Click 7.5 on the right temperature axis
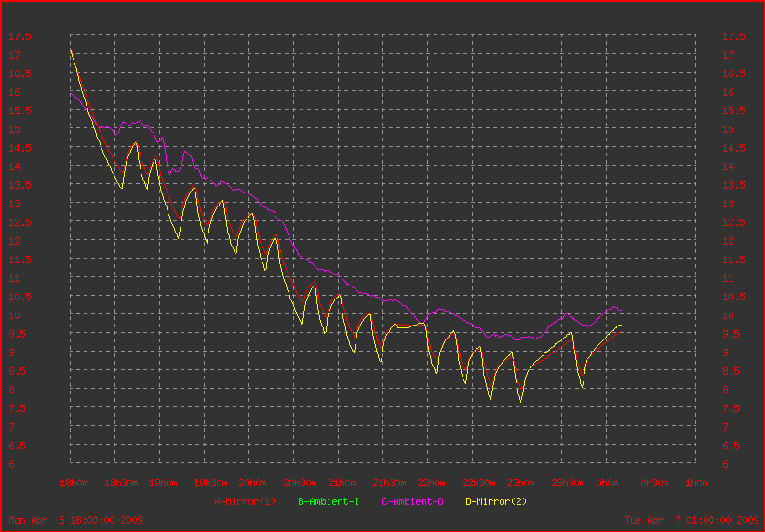 (731, 408)
